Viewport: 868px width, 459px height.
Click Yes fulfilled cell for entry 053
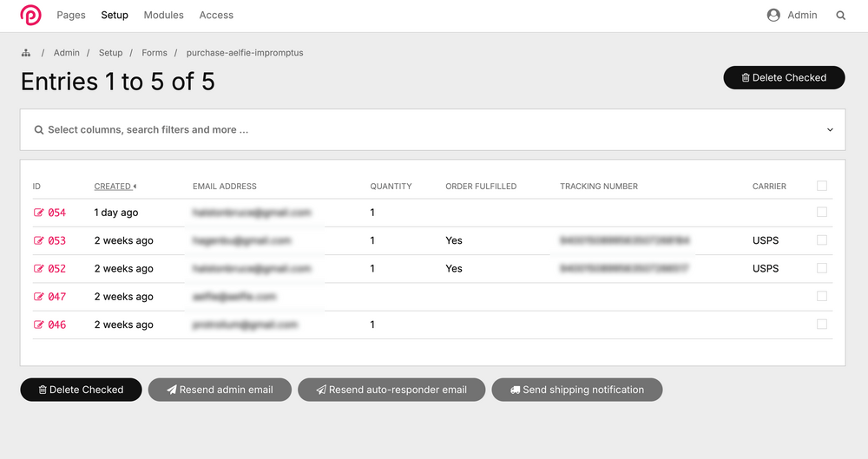[x=454, y=240]
